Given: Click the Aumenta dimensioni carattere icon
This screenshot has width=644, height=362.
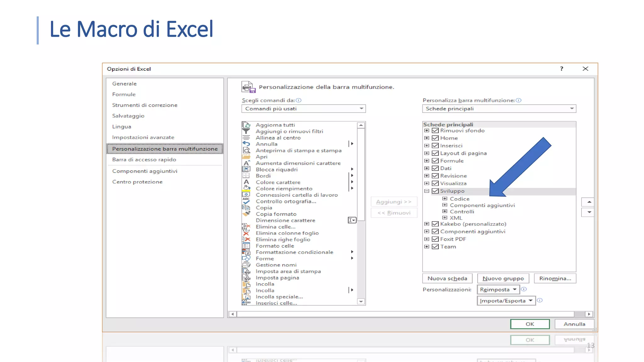Looking at the screenshot, I should [246, 163].
